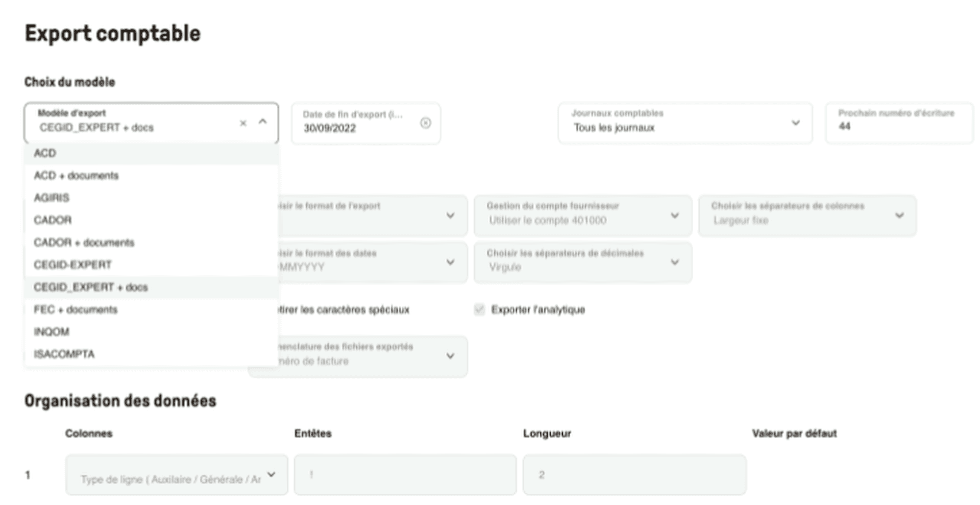Click the chevron on Journaux comptables
The image size is (980, 505).
coord(795,123)
